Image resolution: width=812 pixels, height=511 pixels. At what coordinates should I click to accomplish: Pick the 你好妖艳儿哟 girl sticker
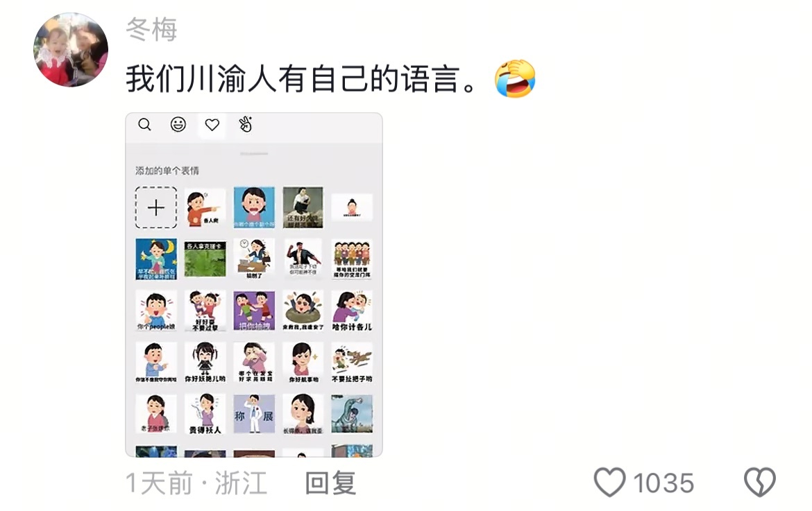coord(205,363)
